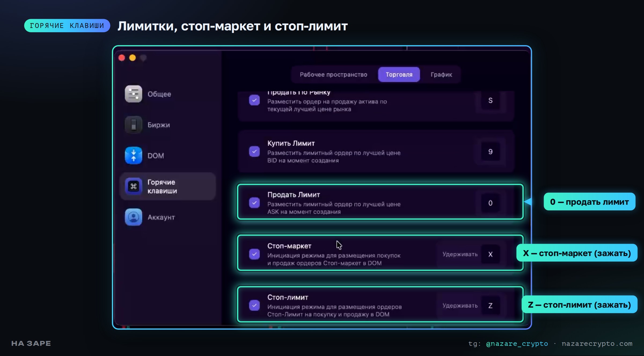This screenshot has width=644, height=356.
Task: Change the Купить Лимит hotkey 9
Action: pos(491,152)
